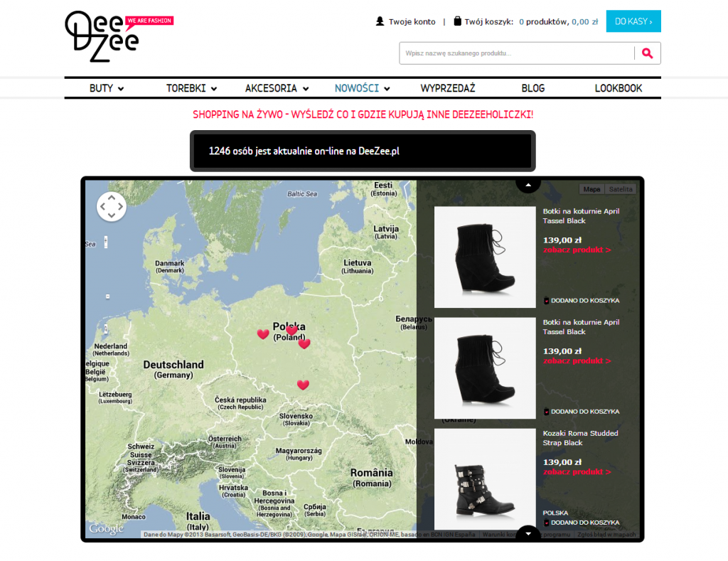Viewport: 728px width, 561px height.
Task: Click zobacz produkt link for first boot
Action: pos(577,250)
